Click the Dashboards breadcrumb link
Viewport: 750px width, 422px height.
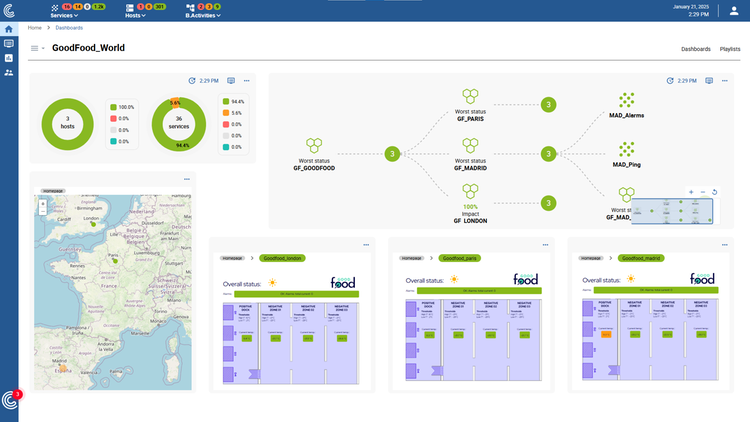pos(70,28)
